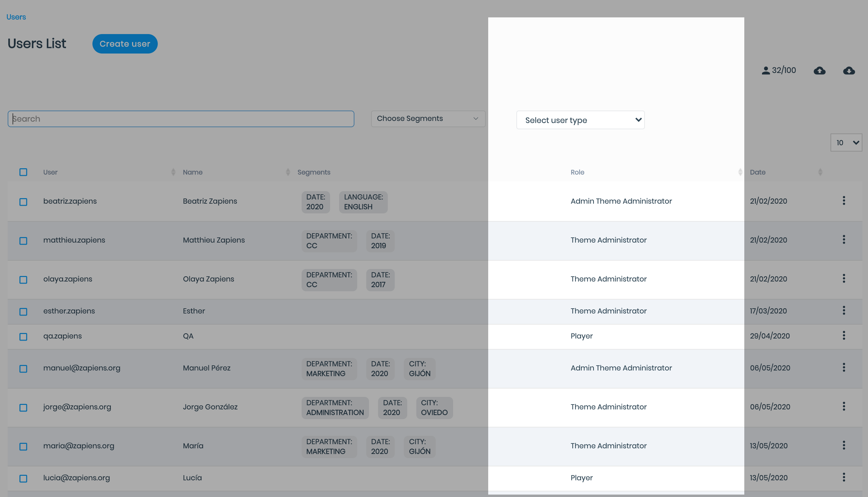Sort by the Role column header
The width and height of the screenshot is (868, 497).
point(577,172)
